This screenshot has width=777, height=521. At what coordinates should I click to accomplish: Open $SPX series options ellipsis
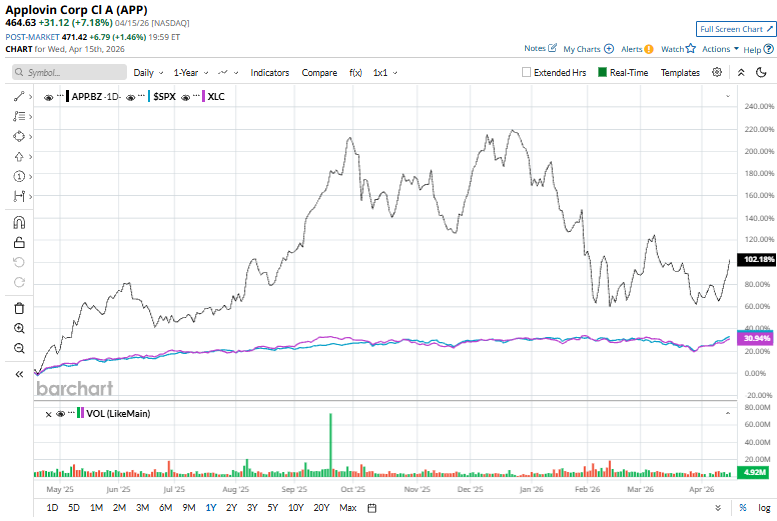point(142,95)
